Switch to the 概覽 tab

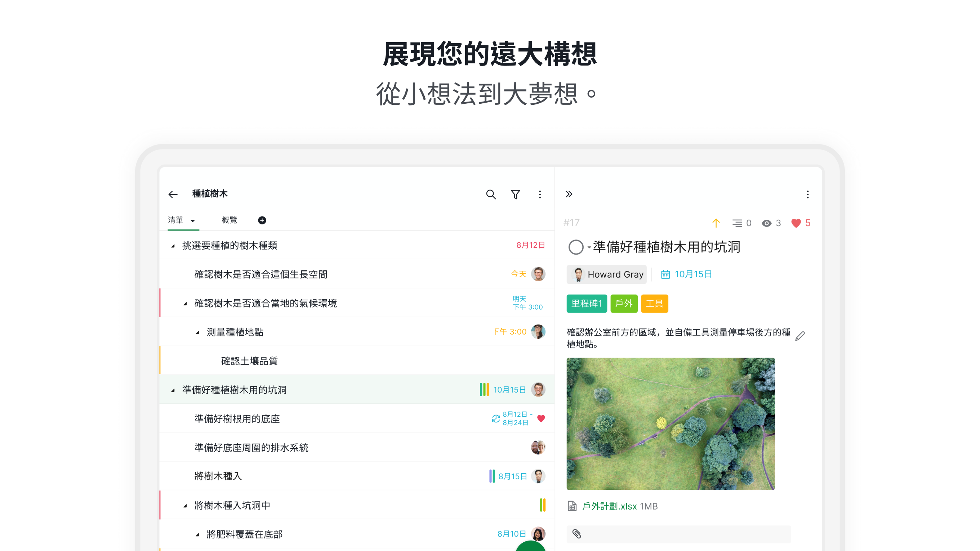(229, 220)
